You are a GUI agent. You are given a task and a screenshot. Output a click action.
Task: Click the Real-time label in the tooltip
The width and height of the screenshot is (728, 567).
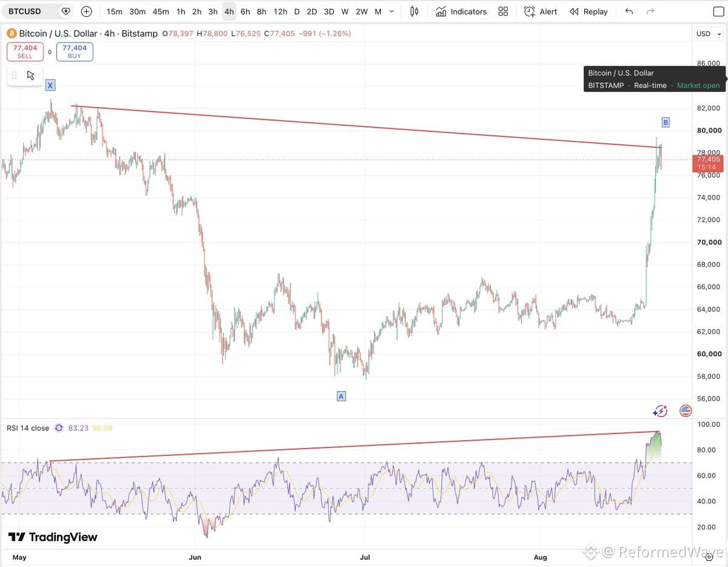[650, 86]
